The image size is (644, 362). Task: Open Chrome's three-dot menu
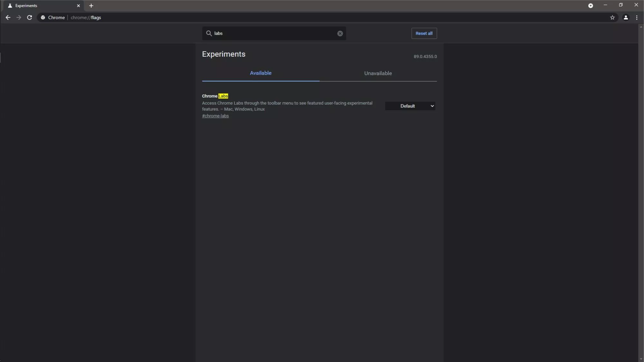[637, 18]
